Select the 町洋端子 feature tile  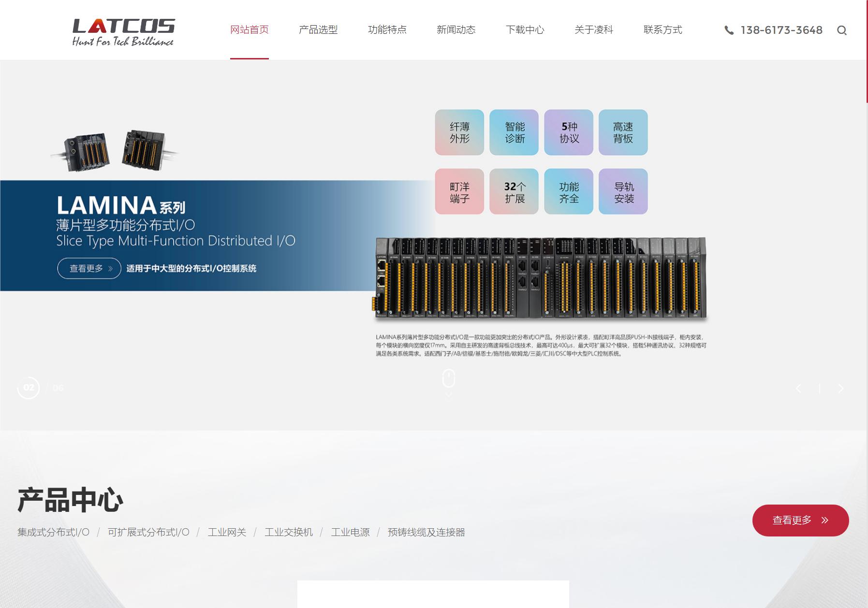pos(459,191)
